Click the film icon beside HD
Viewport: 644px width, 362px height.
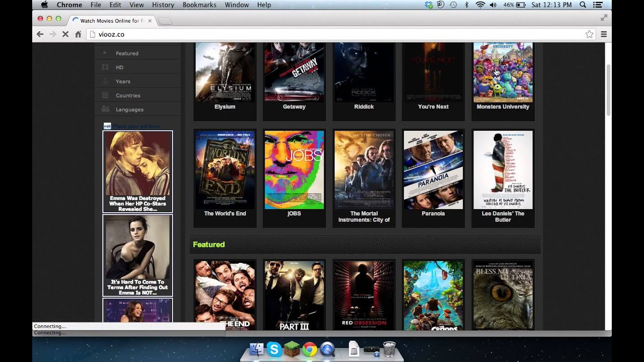click(x=105, y=67)
